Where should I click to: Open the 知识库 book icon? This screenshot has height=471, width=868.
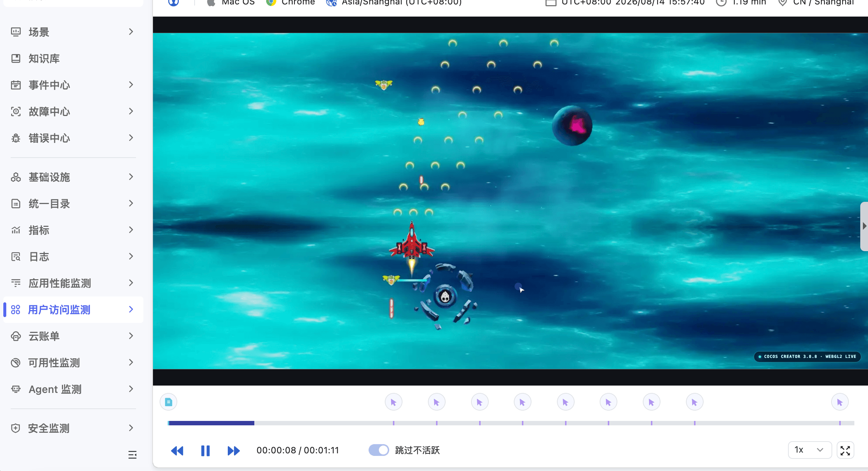pos(16,59)
